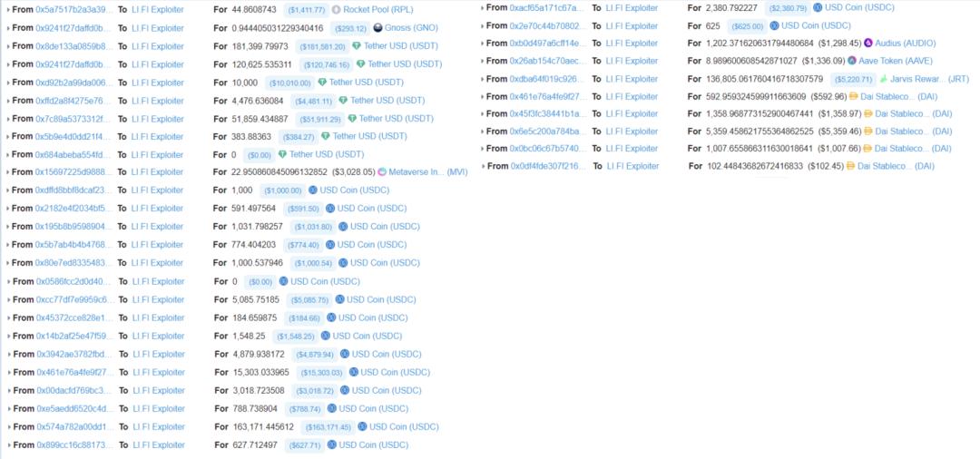
Task: Click the Metaverse Index (MVI) token icon
Action: click(x=383, y=172)
